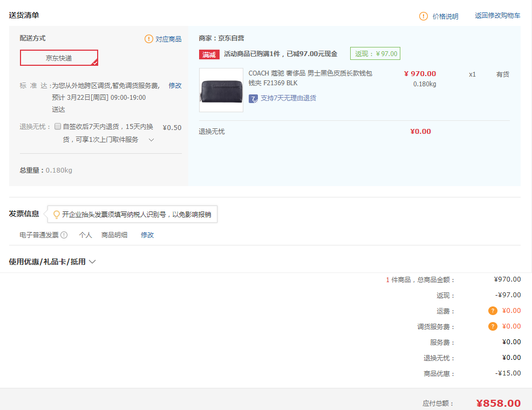Screen dimensions: 532x410
Task: Click the 7-day return badge icon
Action: (253, 98)
